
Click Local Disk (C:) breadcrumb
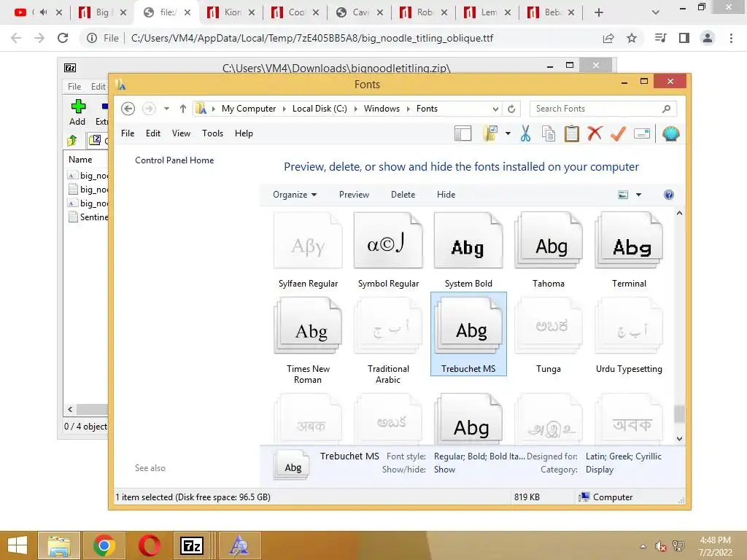coord(320,109)
